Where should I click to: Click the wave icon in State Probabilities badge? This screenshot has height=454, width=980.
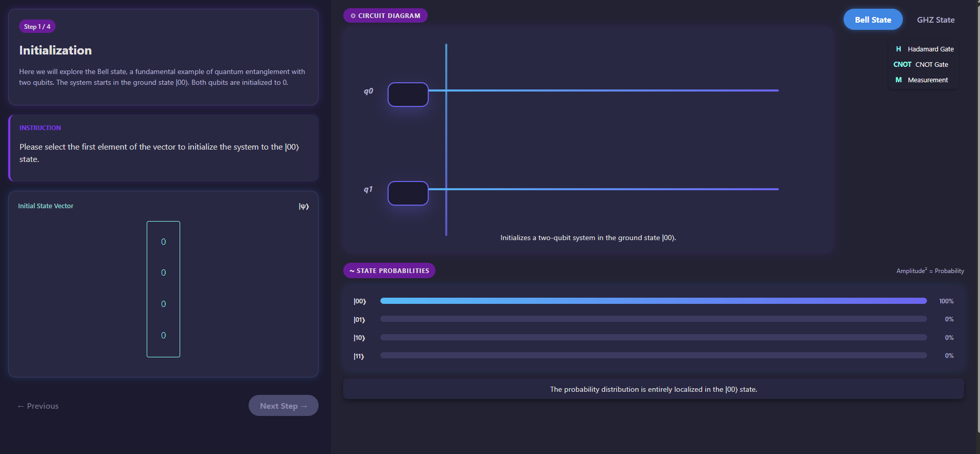(x=352, y=271)
